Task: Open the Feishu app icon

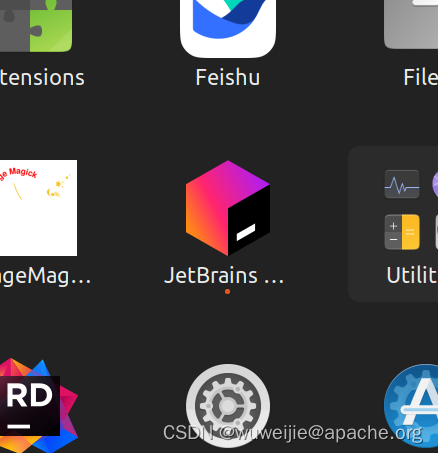Action: pyautogui.click(x=228, y=28)
